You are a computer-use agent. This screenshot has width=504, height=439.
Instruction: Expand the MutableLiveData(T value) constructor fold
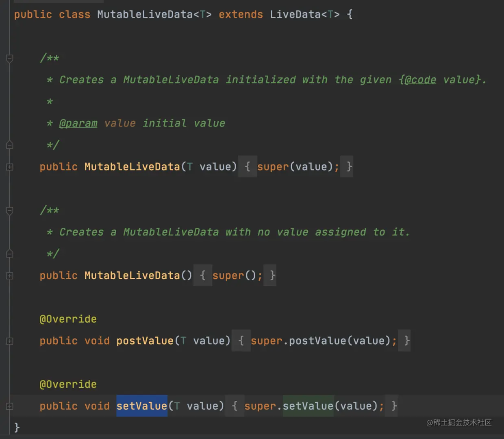click(x=10, y=167)
